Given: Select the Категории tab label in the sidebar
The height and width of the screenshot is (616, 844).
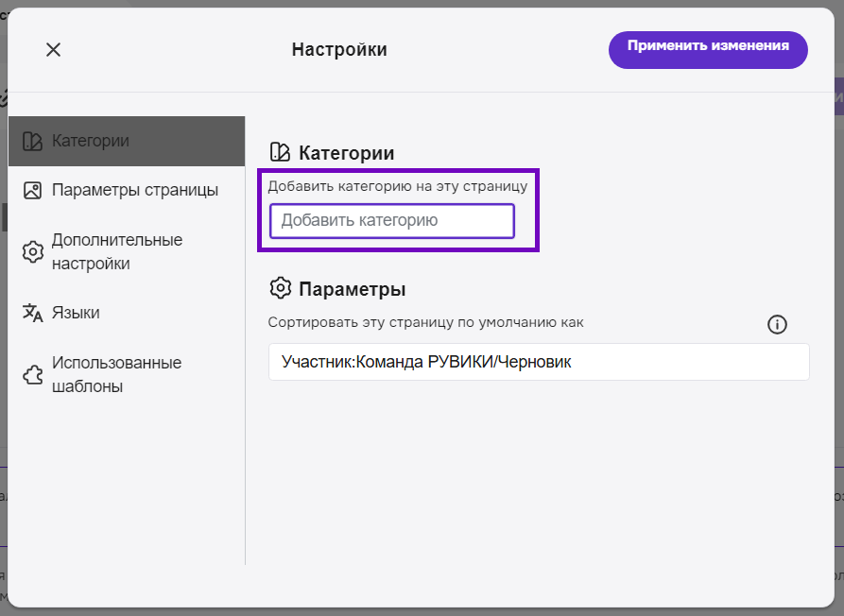Looking at the screenshot, I should pos(91,141).
